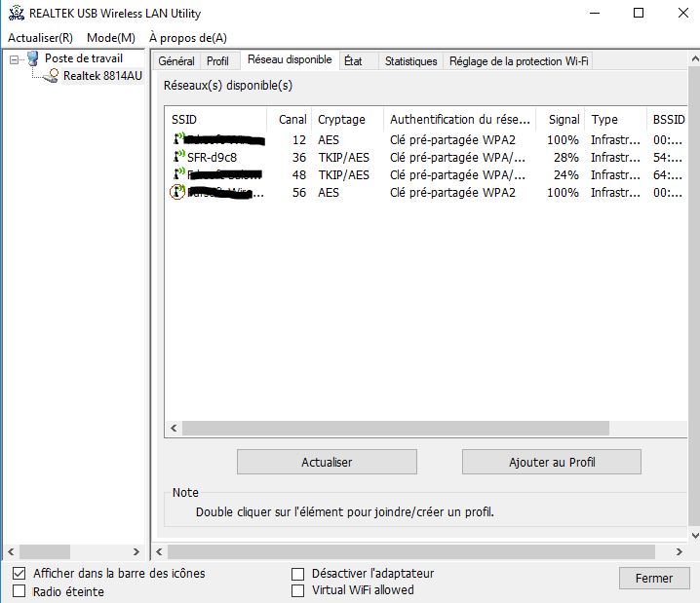
Task: Select the SFR-d9c8 network name
Action: click(x=213, y=157)
